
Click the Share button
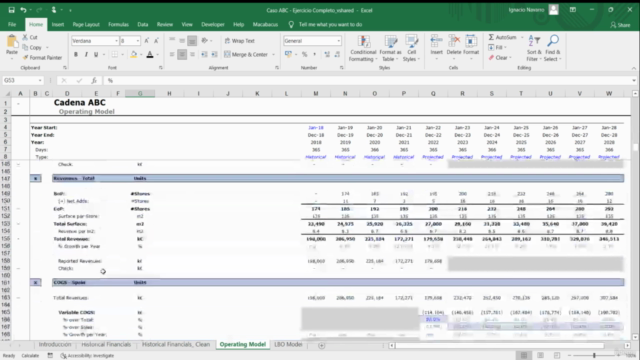coord(620,25)
